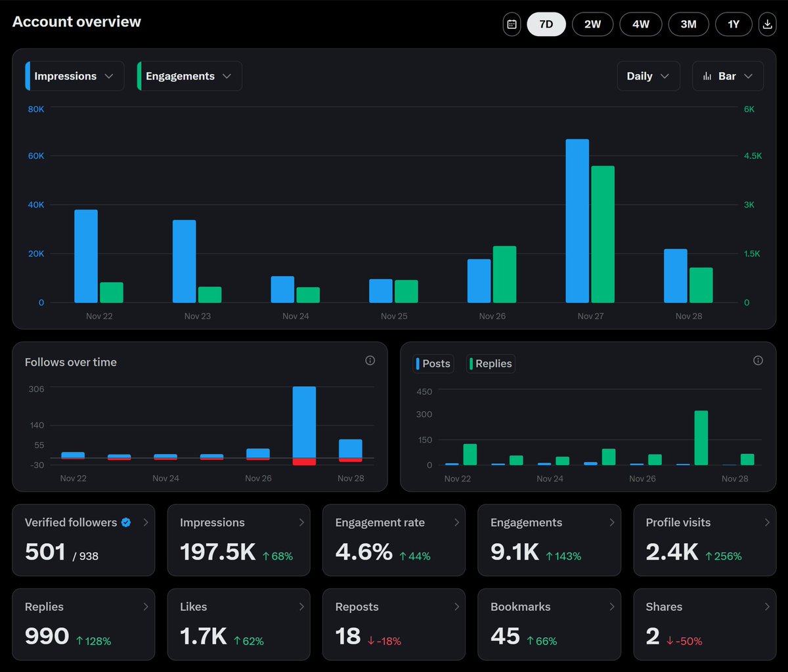Click tallest green Replies bar
The width and height of the screenshot is (788, 672).
701,438
